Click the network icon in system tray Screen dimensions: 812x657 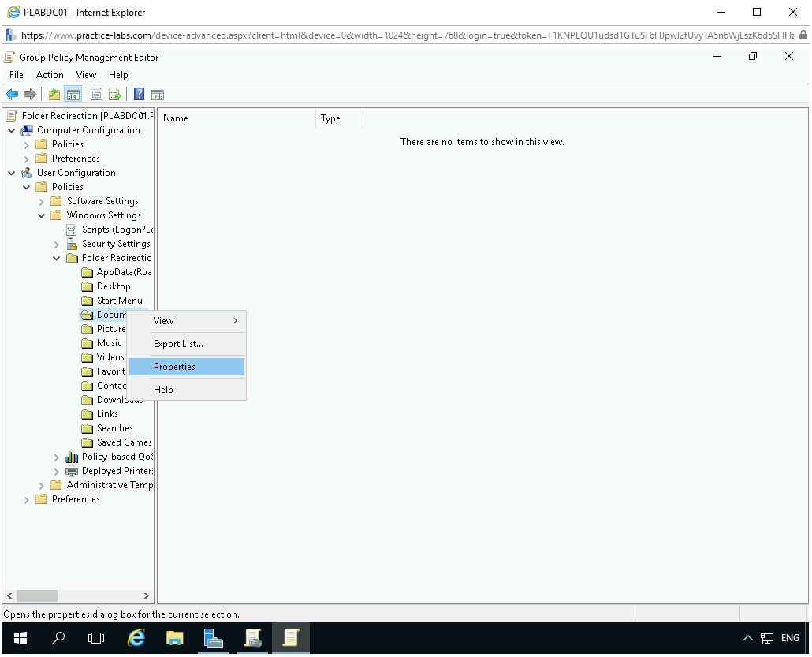(767, 638)
